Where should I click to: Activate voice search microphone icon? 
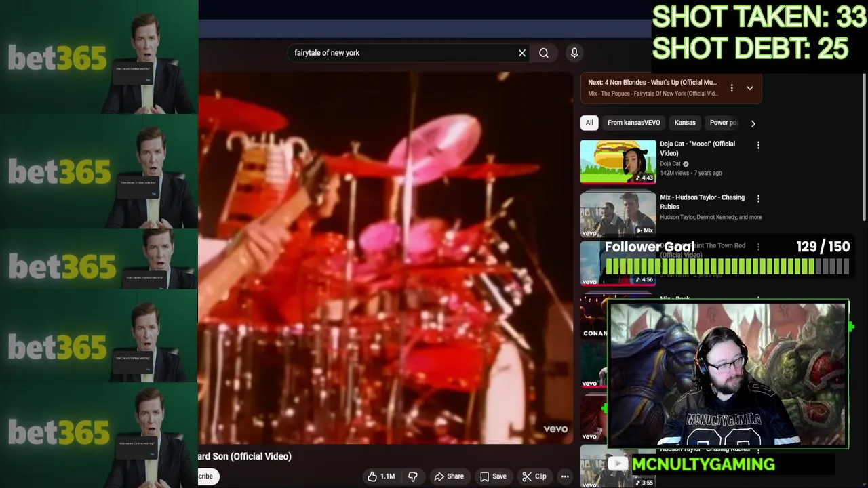coord(574,53)
